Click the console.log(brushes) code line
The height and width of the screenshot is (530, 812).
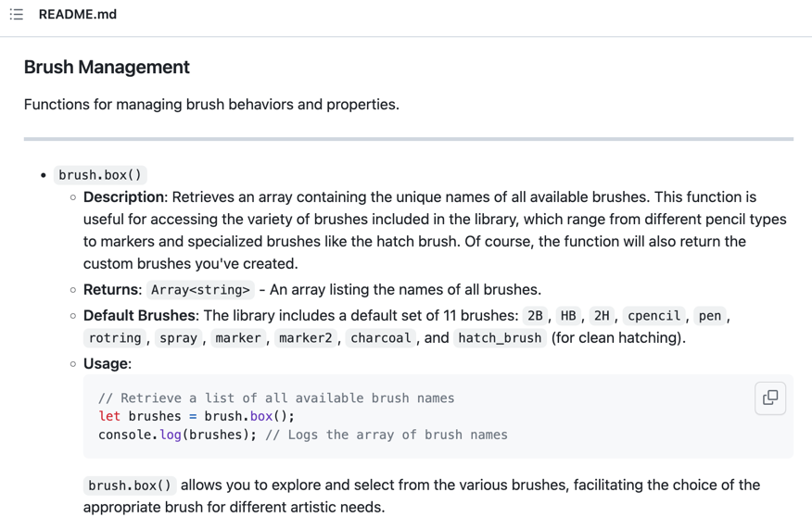tap(177, 435)
